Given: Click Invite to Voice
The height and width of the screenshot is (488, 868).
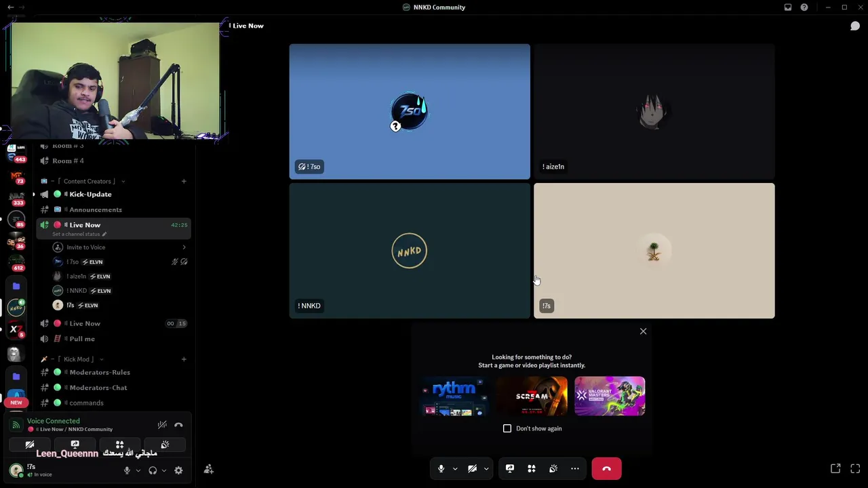Looking at the screenshot, I should tap(85, 247).
